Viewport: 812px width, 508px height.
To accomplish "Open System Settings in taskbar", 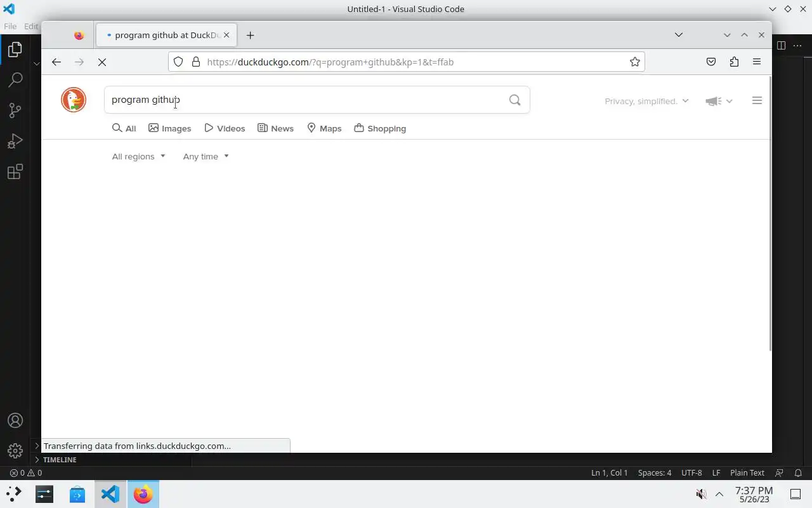I will (44, 493).
